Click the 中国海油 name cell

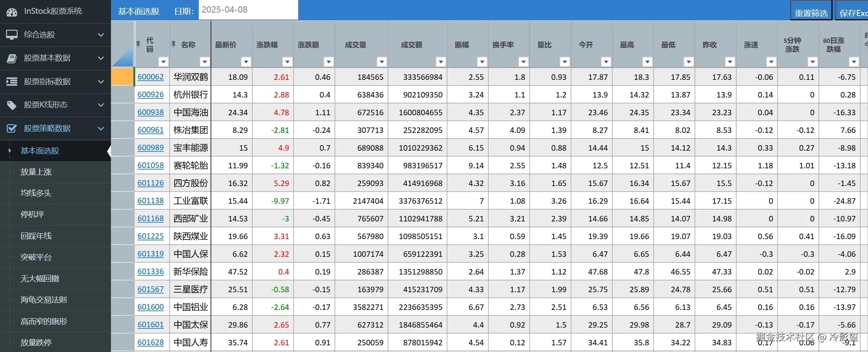click(190, 112)
